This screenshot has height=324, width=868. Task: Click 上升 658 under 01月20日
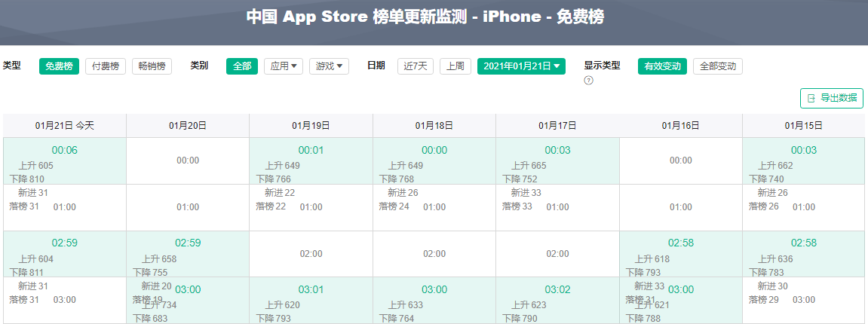159,258
